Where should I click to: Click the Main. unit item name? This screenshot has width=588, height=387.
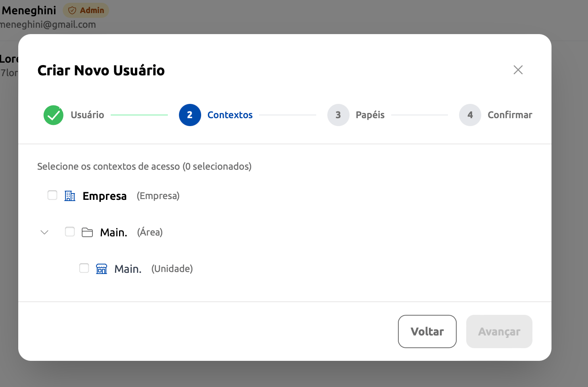click(128, 269)
